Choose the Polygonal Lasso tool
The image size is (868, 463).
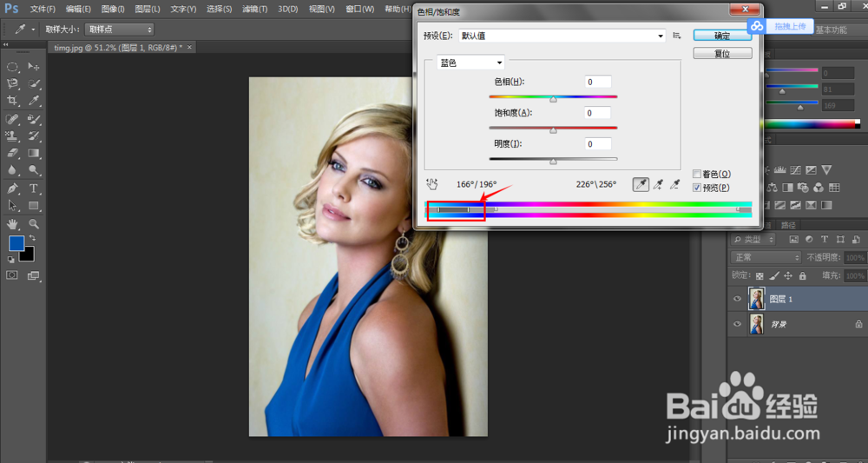pos(12,84)
